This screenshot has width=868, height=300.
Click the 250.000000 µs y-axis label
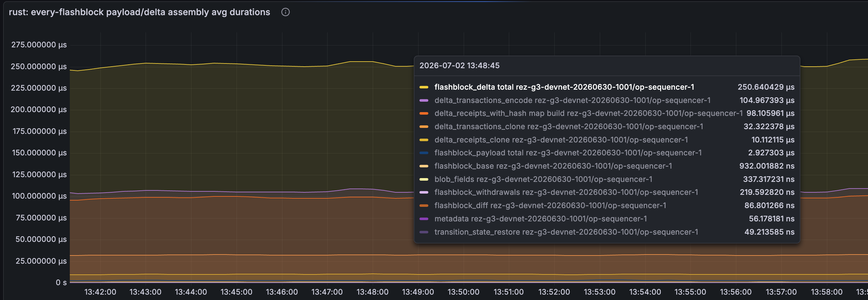(x=39, y=66)
